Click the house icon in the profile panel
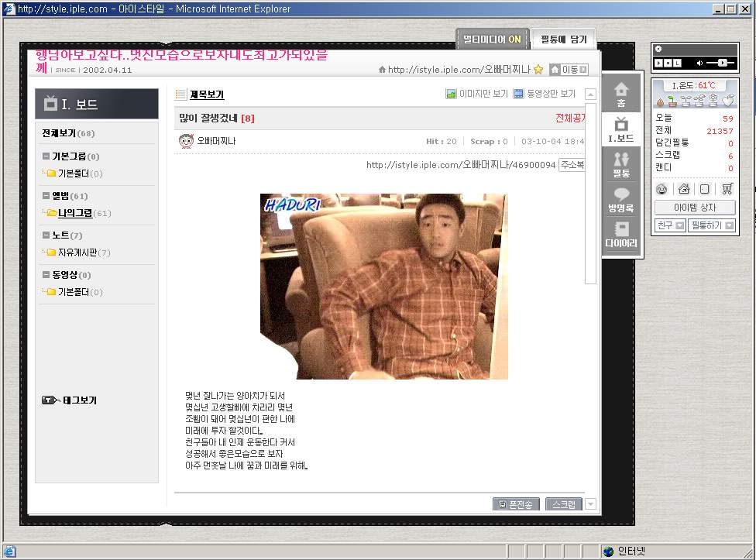Screen dimensions: 756x560 (684, 189)
